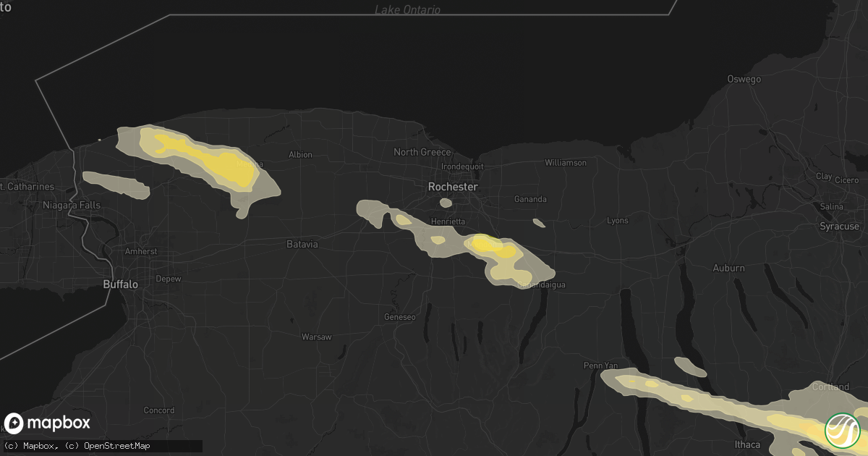Click the Cortland label
Screen dimensions: 868x456
click(831, 387)
